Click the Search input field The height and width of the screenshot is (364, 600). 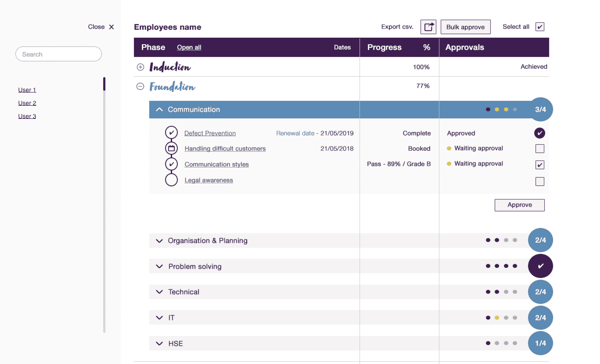click(x=58, y=54)
